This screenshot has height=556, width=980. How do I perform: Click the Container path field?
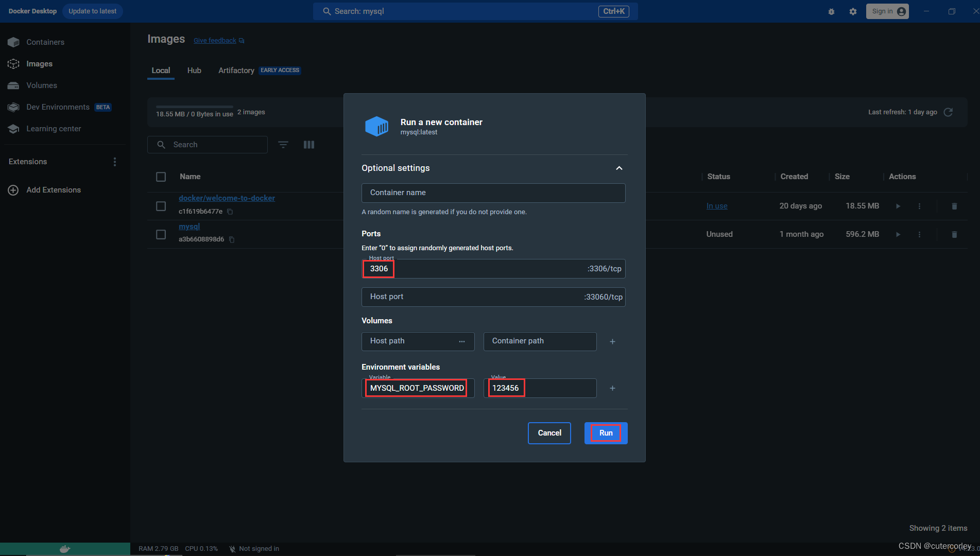tap(540, 341)
